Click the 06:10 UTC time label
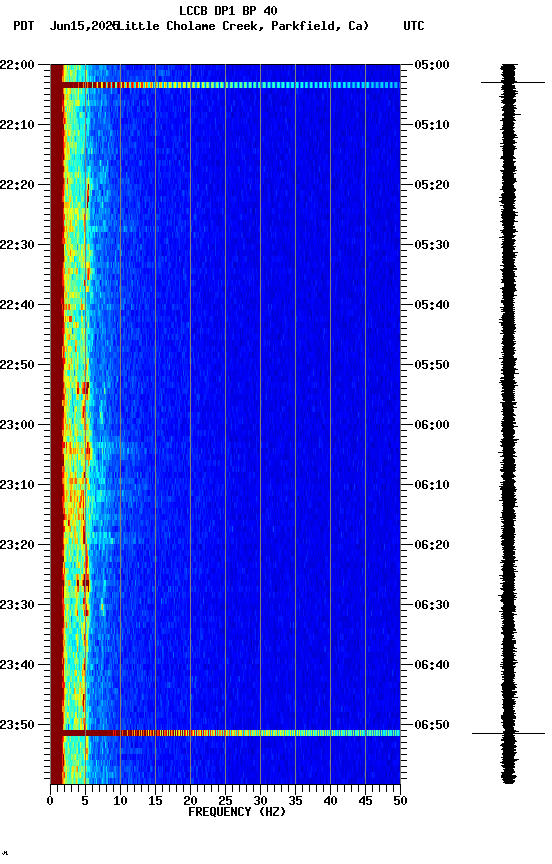The image size is (552, 864). point(432,485)
